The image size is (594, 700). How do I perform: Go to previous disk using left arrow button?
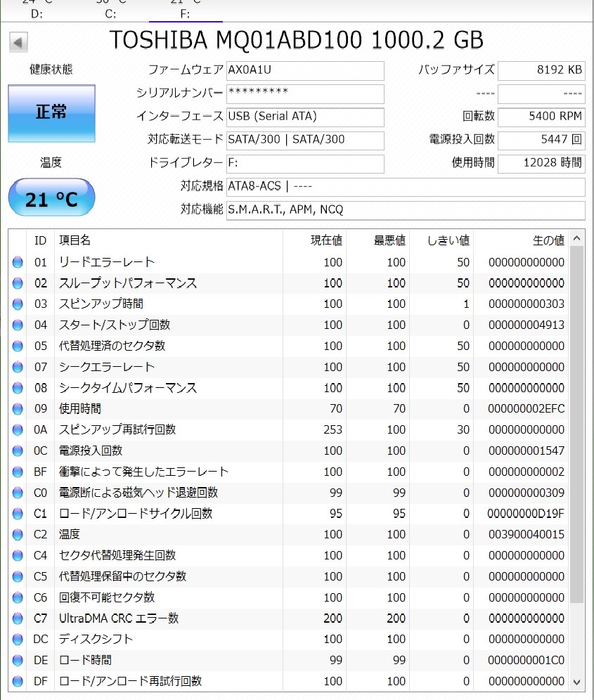[x=18, y=42]
